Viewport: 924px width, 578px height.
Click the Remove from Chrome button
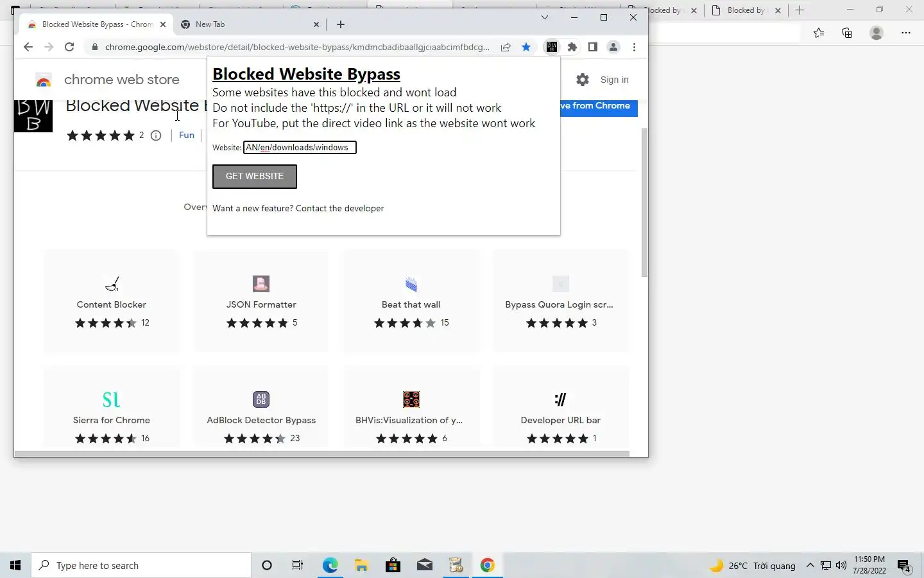click(599, 107)
